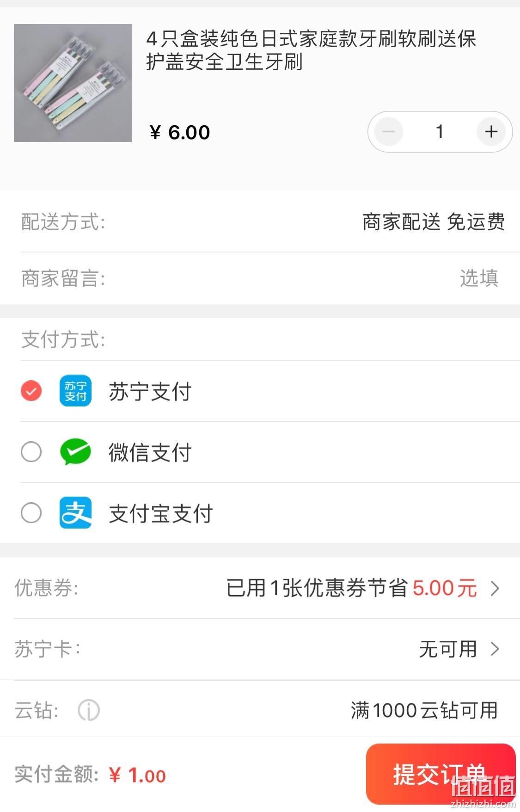Choose the 支付宝支付 payment row label
The width and height of the screenshot is (520, 812).
pos(161,513)
